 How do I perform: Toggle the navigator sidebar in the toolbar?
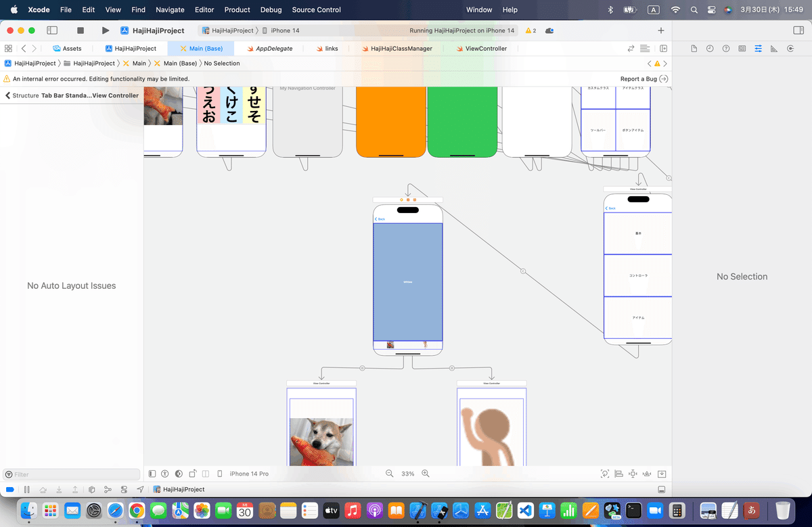point(52,30)
